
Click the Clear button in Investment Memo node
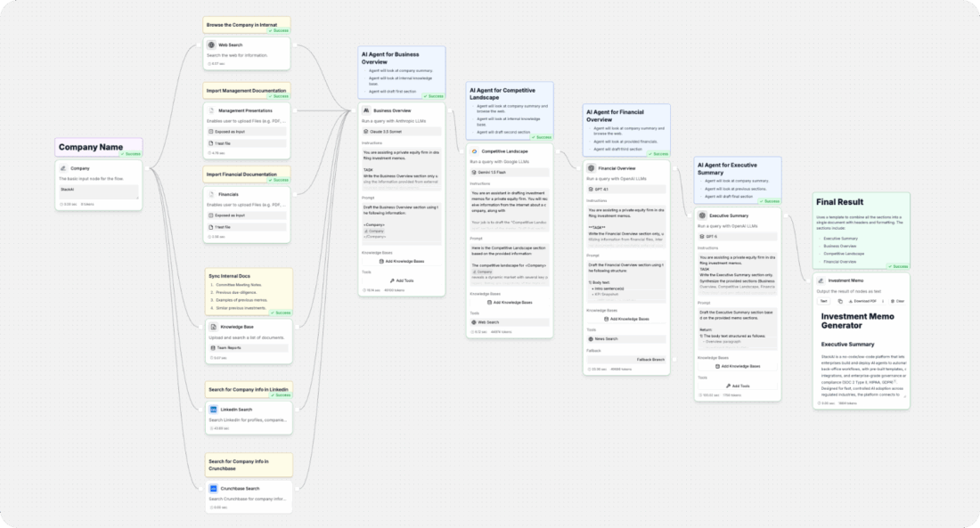point(897,301)
